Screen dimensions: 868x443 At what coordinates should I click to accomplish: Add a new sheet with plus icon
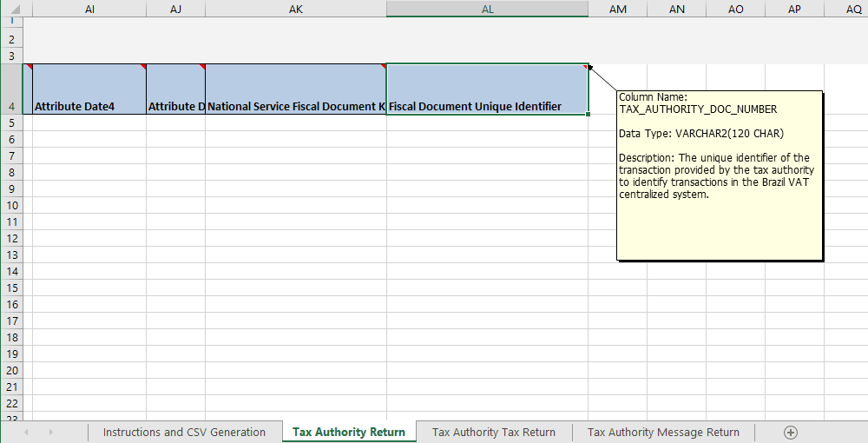point(791,433)
